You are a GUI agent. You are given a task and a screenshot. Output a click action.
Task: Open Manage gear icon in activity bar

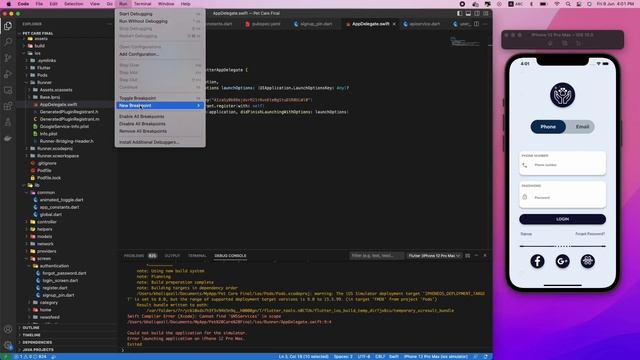pos(8,345)
